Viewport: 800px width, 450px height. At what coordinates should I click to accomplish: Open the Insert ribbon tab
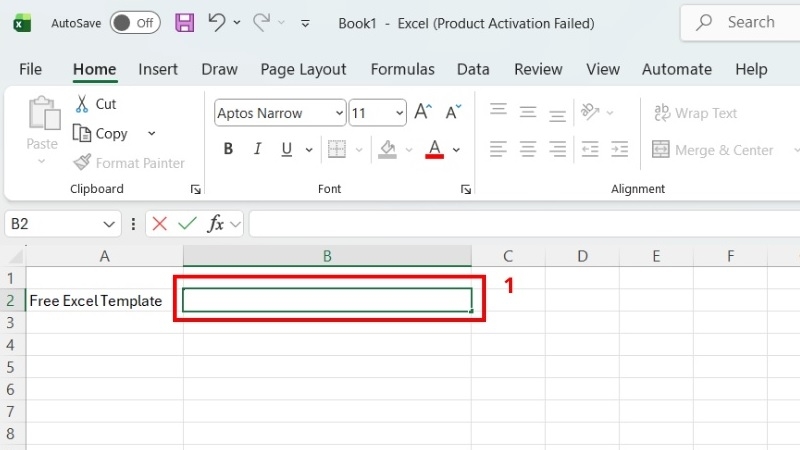click(x=158, y=69)
